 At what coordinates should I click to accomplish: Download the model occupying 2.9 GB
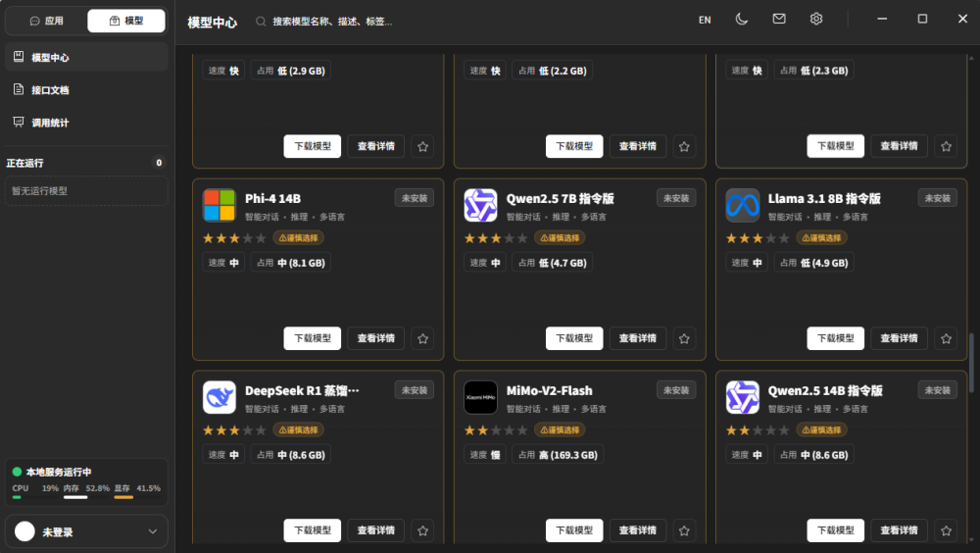click(x=313, y=146)
